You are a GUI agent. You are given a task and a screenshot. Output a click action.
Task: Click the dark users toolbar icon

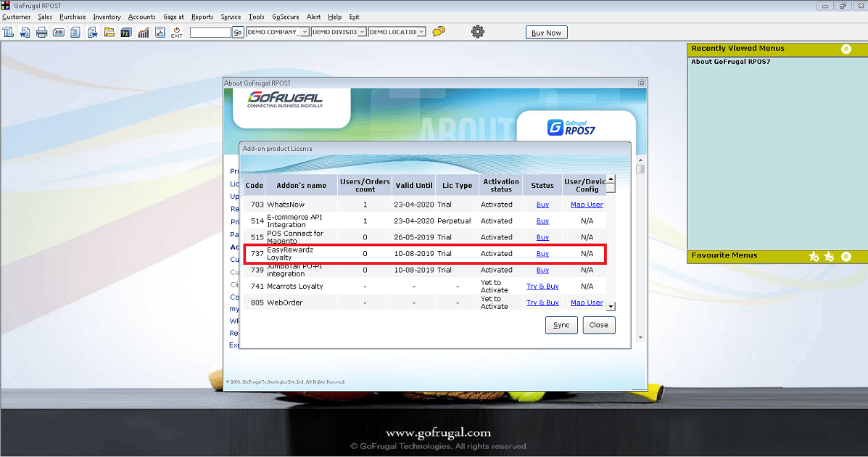[x=126, y=32]
